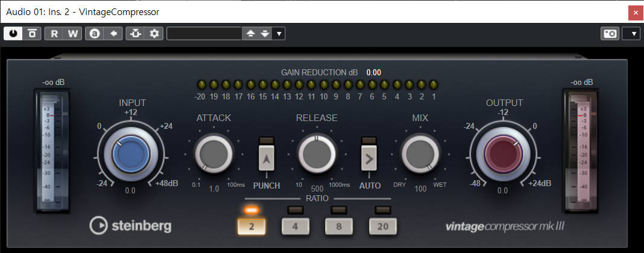Switch A/B settings with the 'a' icon

click(95, 34)
